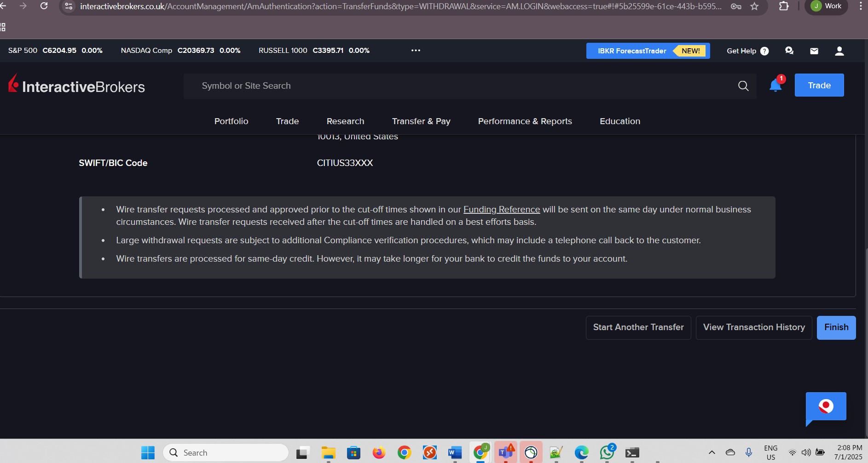
Task: Click View Transaction History
Action: pos(754,328)
